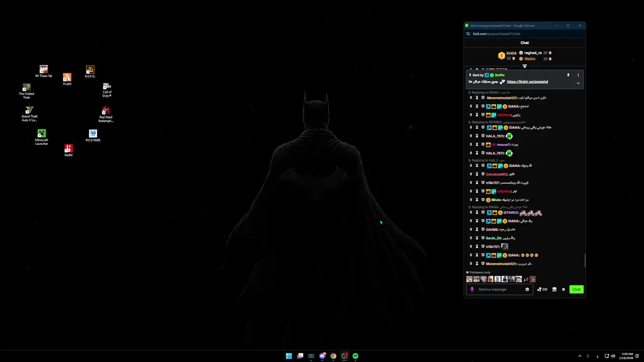Click GAHB6's username in chat
Image resolution: width=644 pixels, height=362 pixels.
492,230
